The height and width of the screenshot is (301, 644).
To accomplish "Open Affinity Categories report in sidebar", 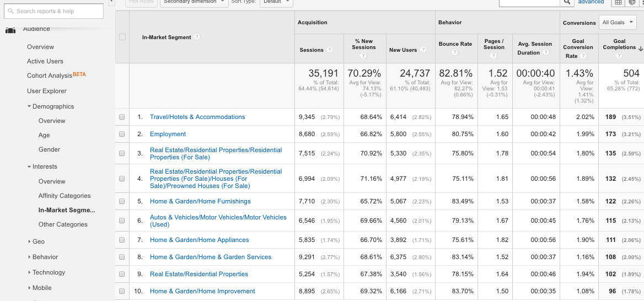I will (65, 196).
